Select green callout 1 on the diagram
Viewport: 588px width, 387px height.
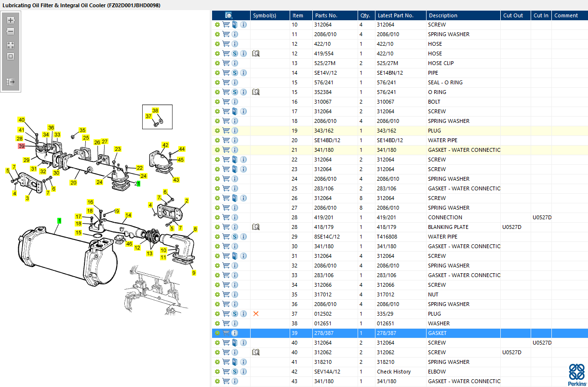tap(59, 221)
